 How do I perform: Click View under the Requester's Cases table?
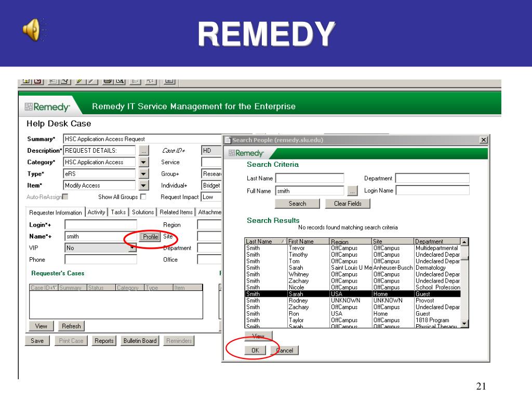point(41,326)
